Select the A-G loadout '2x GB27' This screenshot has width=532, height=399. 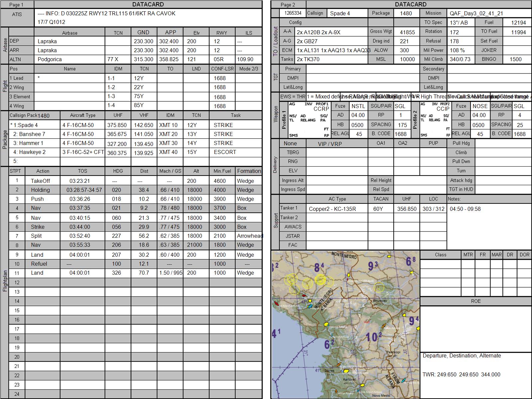pyautogui.click(x=331, y=41)
